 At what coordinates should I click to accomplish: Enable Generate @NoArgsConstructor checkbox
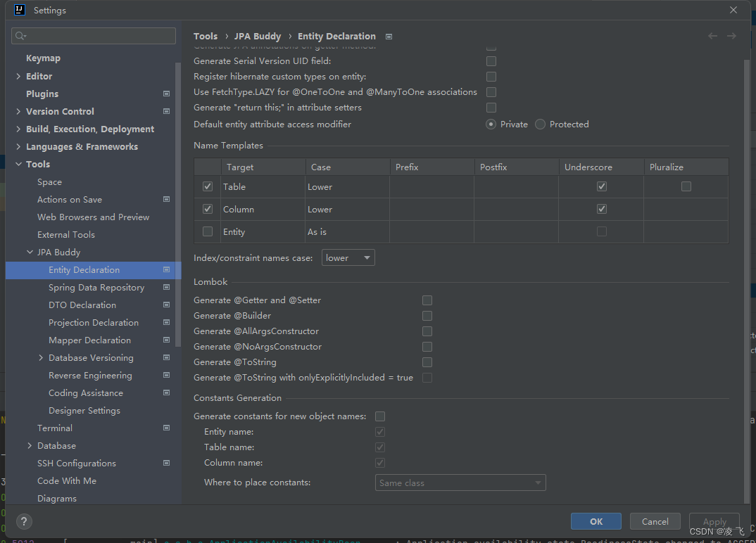pos(427,347)
